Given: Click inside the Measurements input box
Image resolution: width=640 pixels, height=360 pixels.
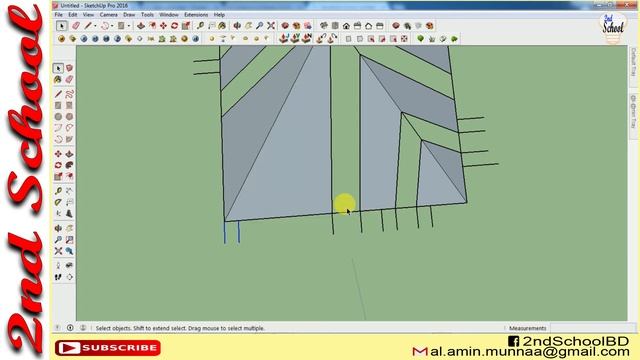Looking at the screenshot, I should pos(592,328).
